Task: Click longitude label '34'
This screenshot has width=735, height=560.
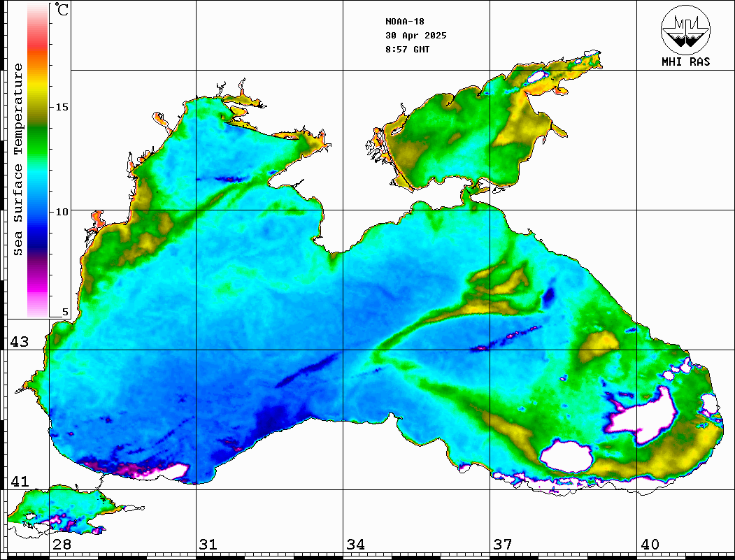Action: [356, 545]
